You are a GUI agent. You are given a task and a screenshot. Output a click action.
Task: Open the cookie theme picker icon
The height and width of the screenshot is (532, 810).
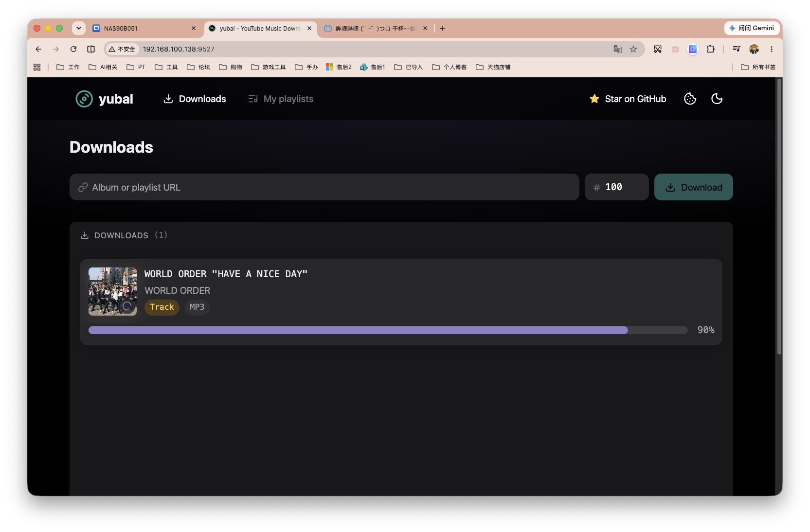pyautogui.click(x=690, y=99)
